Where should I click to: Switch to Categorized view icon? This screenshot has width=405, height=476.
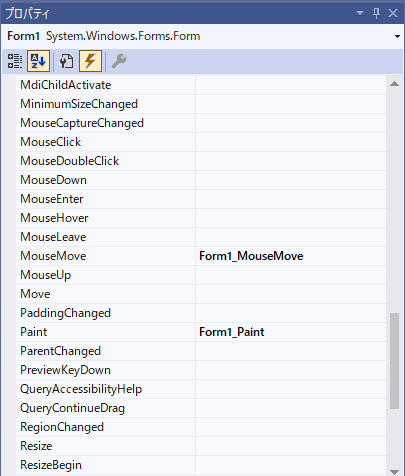point(15,61)
